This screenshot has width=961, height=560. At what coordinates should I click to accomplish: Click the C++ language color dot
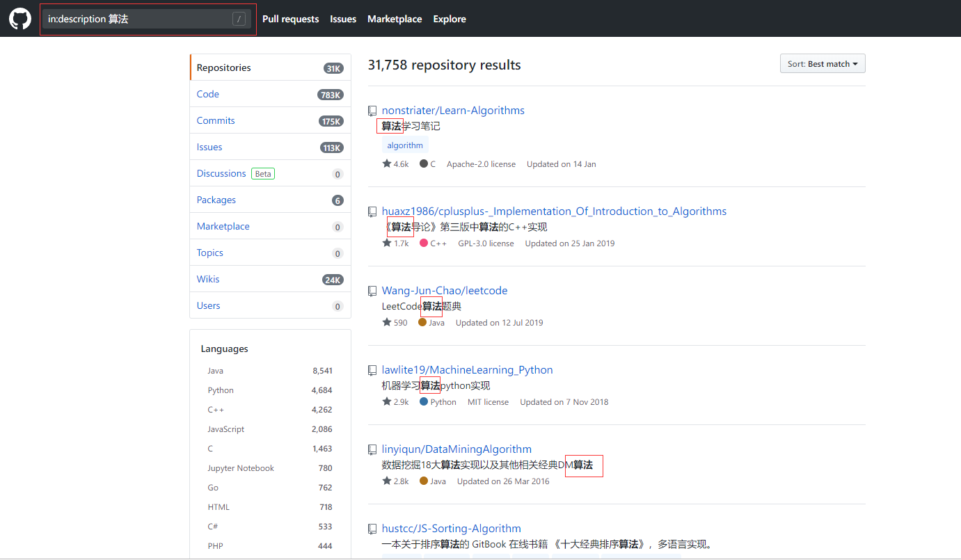pos(423,243)
